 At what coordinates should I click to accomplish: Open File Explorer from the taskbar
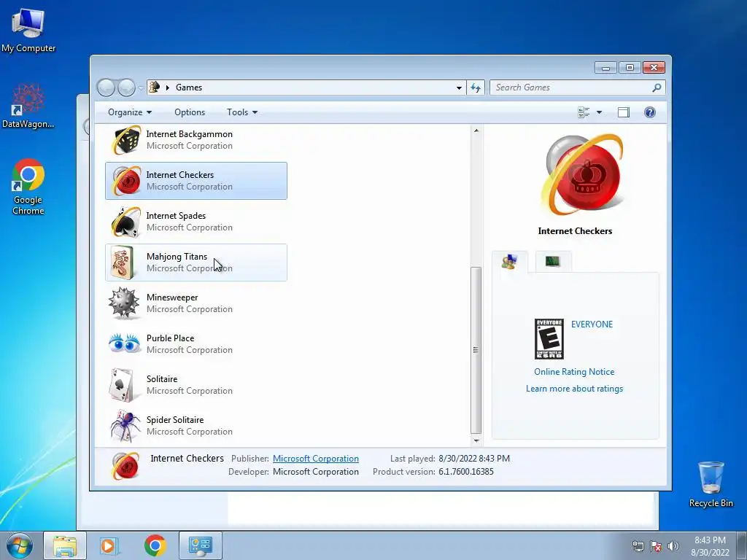pos(65,545)
